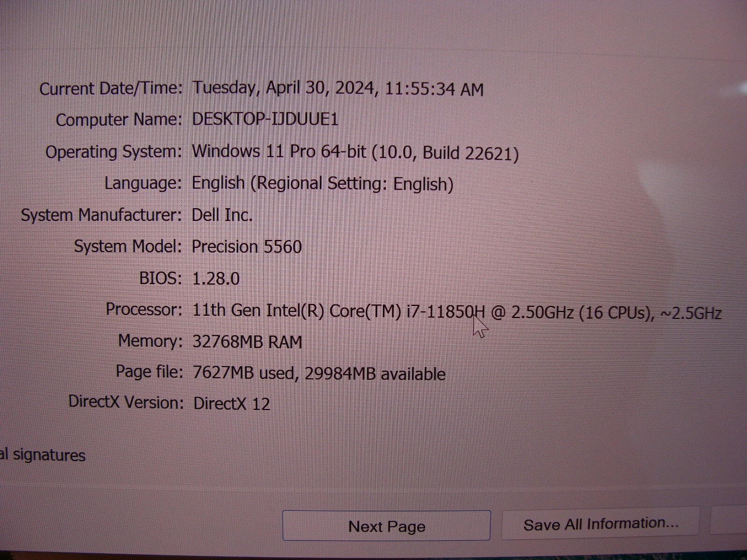This screenshot has width=747, height=560.
Task: Click the DirectX Version field label
Action: coord(126,402)
